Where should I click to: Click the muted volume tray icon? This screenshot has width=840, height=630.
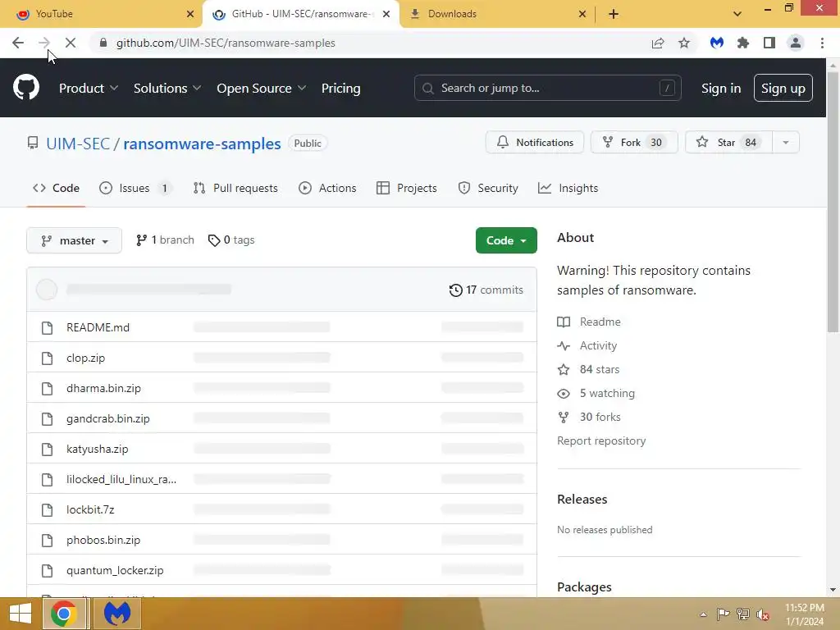(763, 614)
